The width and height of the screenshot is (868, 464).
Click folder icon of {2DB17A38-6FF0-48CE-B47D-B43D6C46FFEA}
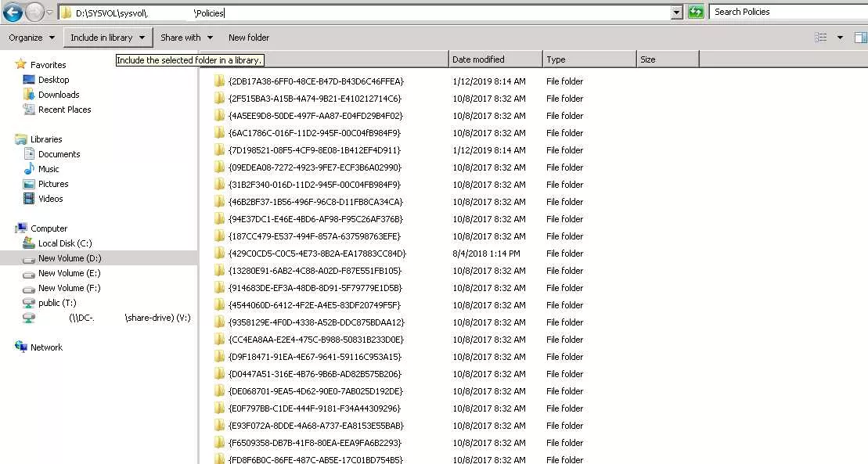(219, 81)
